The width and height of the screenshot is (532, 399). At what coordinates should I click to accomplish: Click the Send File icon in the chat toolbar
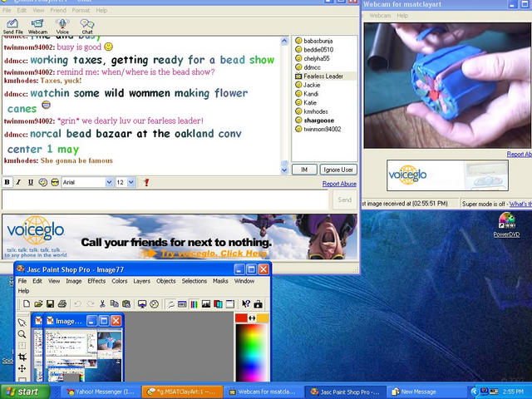pyautogui.click(x=12, y=27)
